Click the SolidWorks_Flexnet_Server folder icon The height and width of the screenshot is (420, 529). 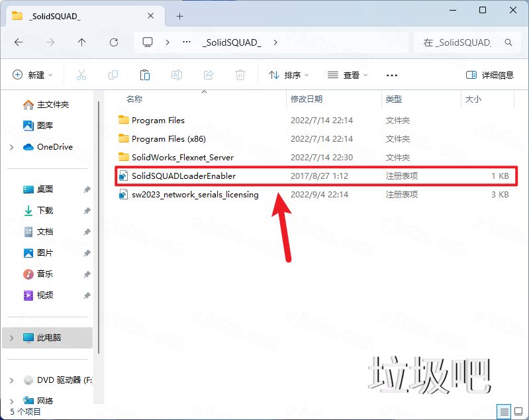124,157
